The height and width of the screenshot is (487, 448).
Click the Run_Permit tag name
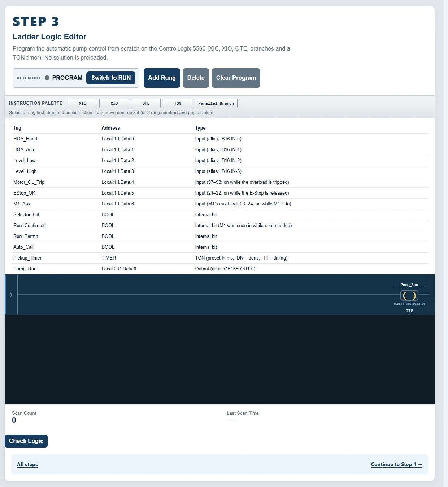click(26, 236)
